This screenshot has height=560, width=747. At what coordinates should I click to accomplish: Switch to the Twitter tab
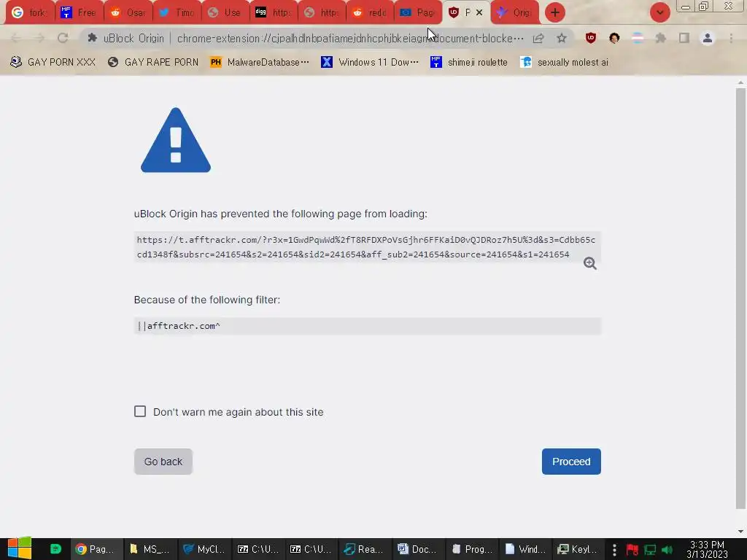pyautogui.click(x=177, y=12)
